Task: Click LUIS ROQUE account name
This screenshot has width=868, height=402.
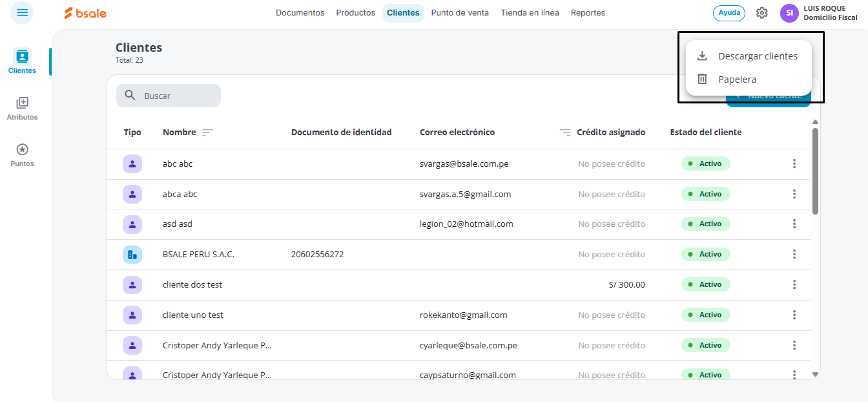Action: [825, 8]
